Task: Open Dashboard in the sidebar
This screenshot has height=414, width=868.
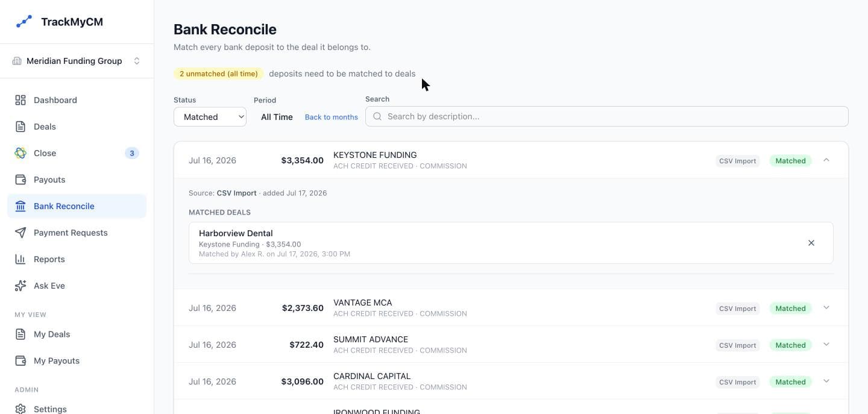Action: [x=77, y=100]
